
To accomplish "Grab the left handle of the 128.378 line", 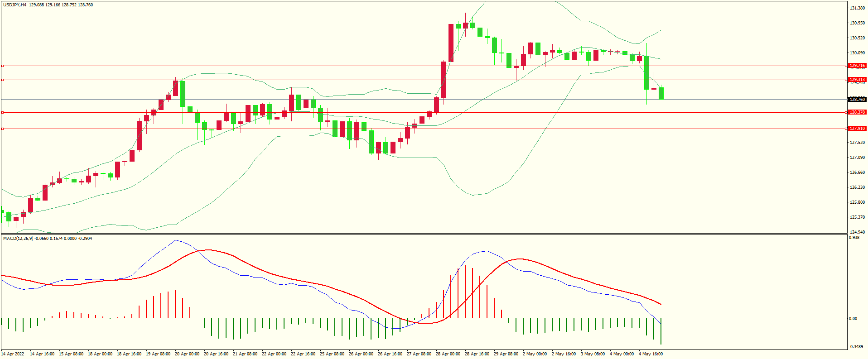I will [2, 112].
